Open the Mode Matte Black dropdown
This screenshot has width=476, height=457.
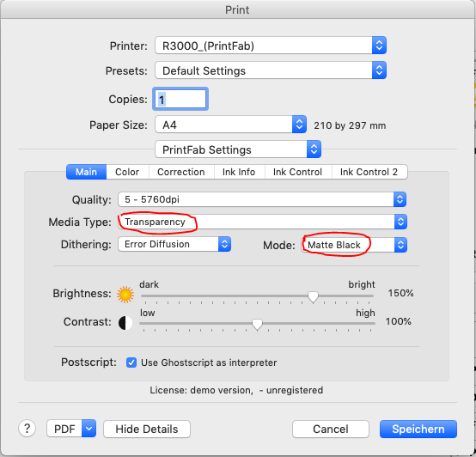coord(354,245)
